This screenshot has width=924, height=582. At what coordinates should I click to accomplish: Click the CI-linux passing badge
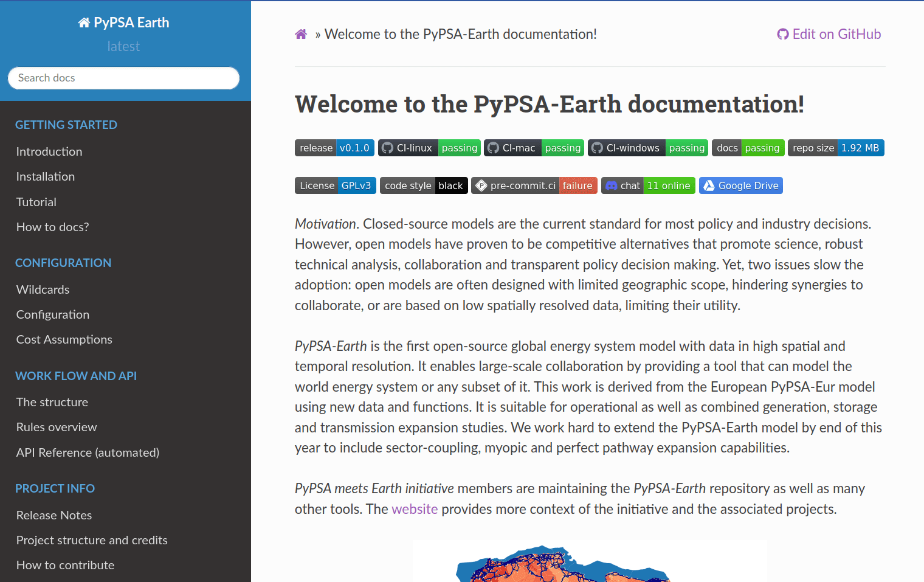point(429,148)
